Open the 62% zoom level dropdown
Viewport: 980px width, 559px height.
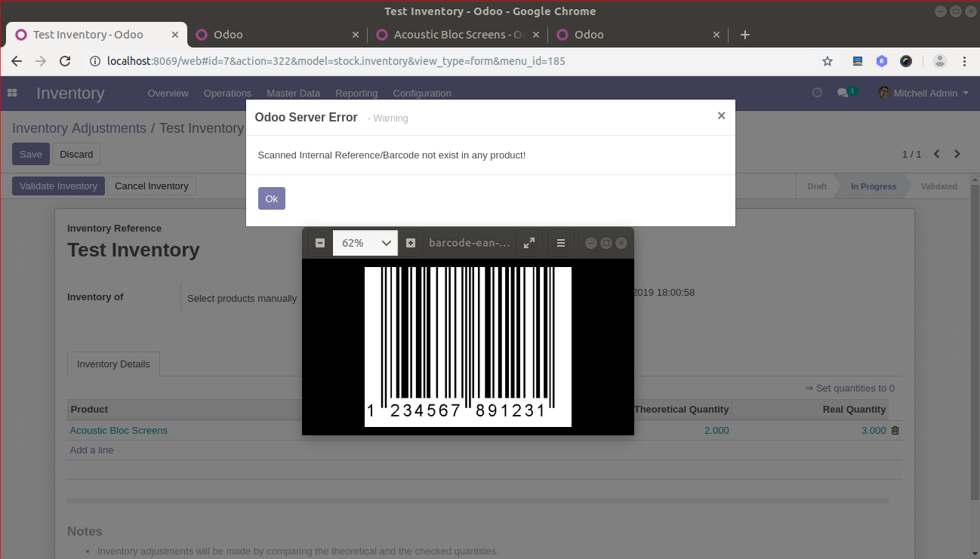pyautogui.click(x=365, y=243)
